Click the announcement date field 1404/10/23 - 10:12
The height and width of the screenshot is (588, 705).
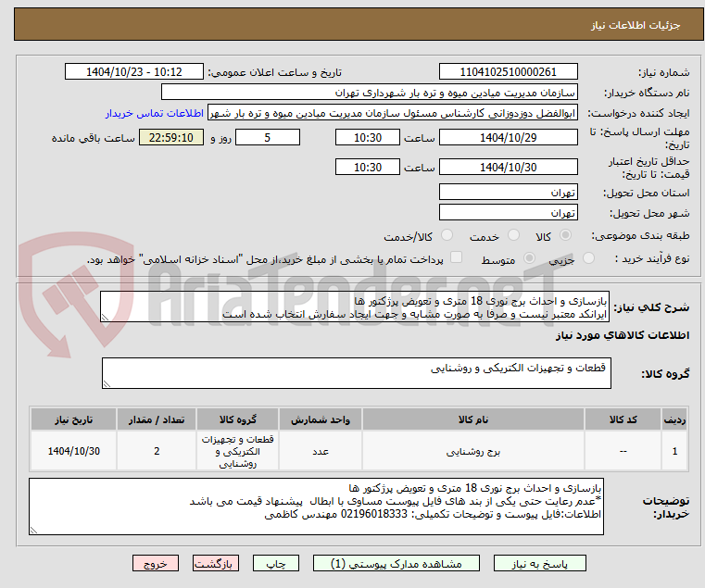[x=134, y=71]
